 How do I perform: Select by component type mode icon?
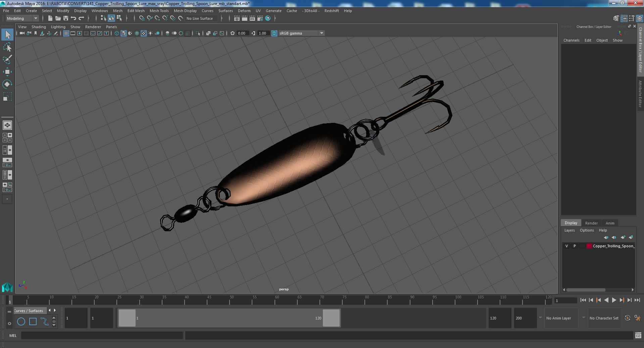pyautogui.click(x=119, y=18)
